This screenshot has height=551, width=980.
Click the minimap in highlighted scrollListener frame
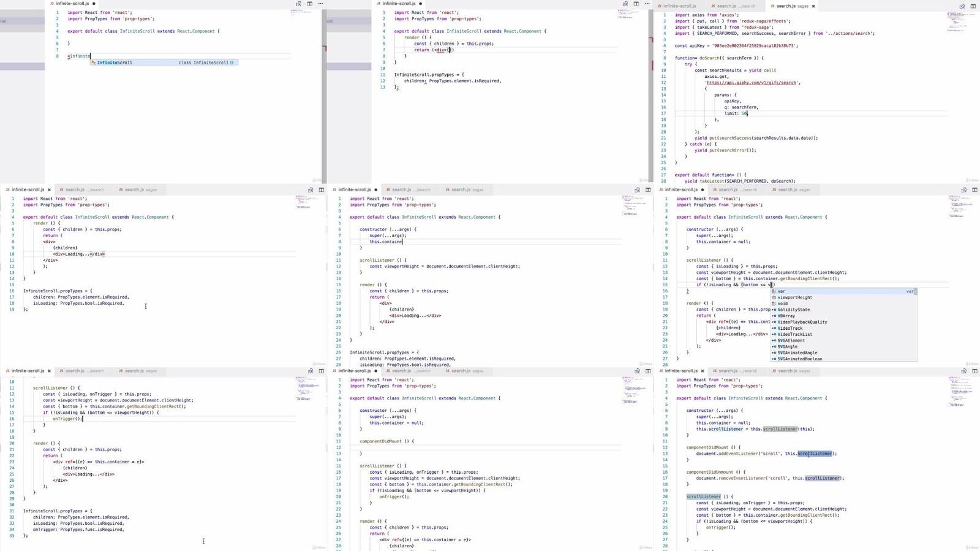coord(959,390)
